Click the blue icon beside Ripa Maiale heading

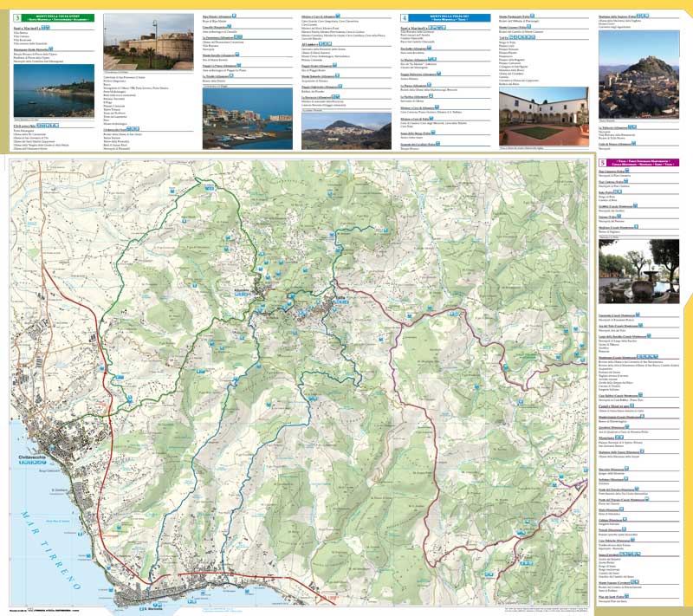coord(234,16)
